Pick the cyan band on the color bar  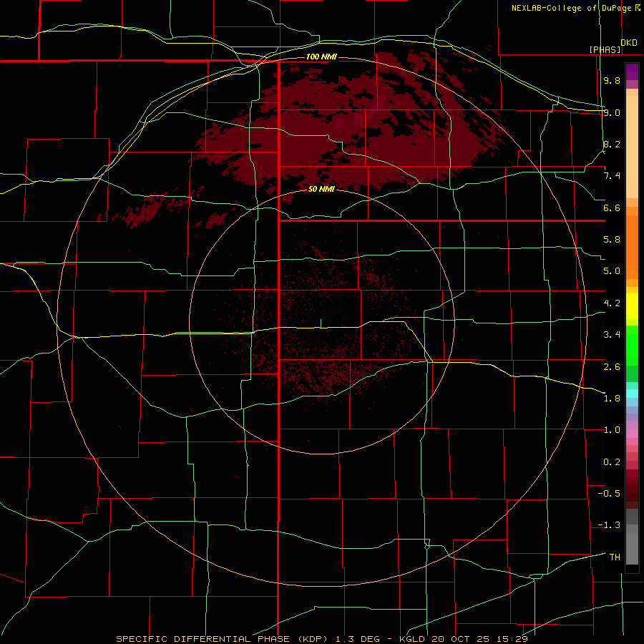click(632, 394)
